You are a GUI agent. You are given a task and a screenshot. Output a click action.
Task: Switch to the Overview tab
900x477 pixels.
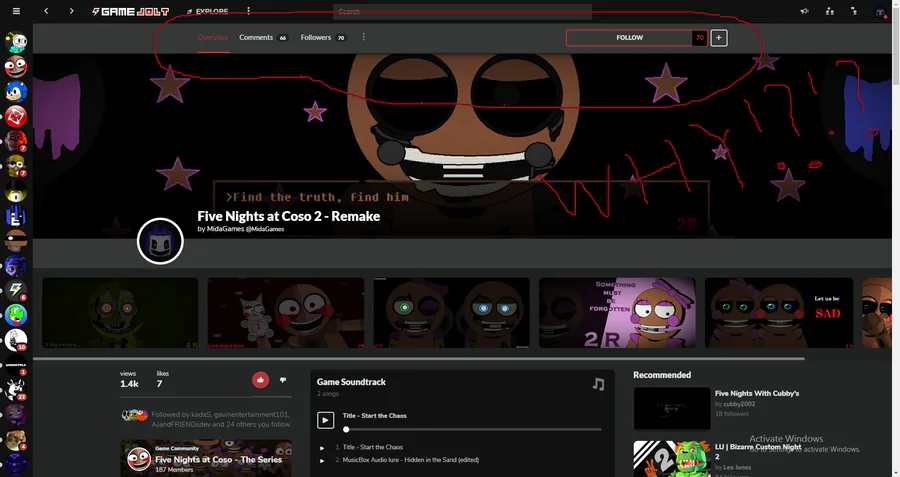click(x=213, y=37)
